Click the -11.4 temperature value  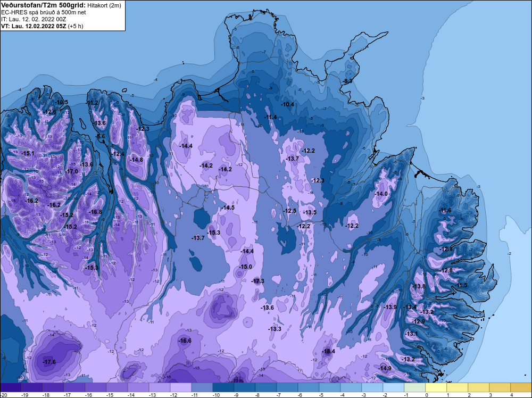coord(270,117)
